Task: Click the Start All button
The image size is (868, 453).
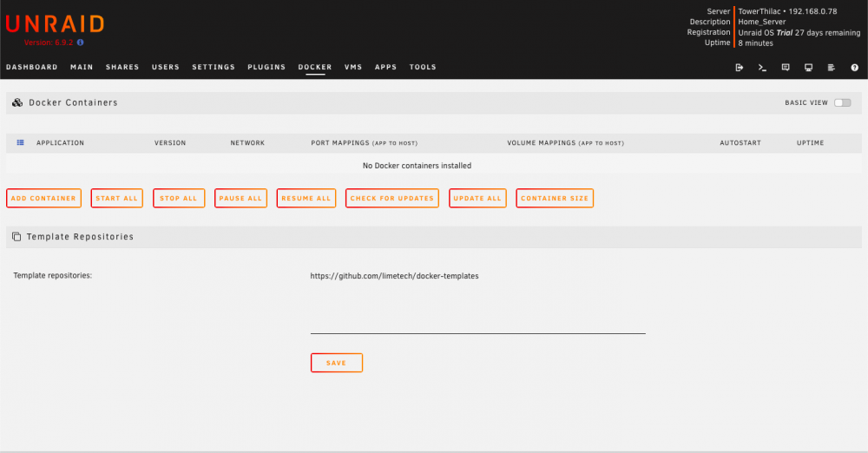Action: [x=117, y=198]
